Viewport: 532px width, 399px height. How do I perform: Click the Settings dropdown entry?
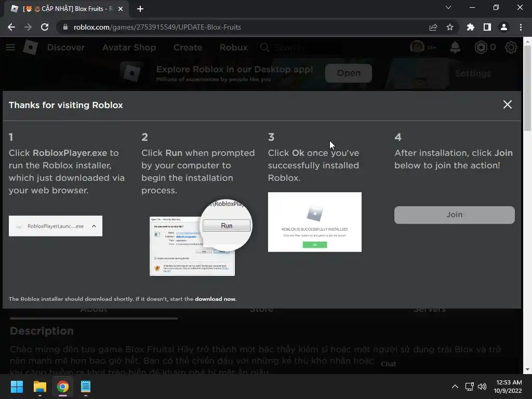pos(473,73)
